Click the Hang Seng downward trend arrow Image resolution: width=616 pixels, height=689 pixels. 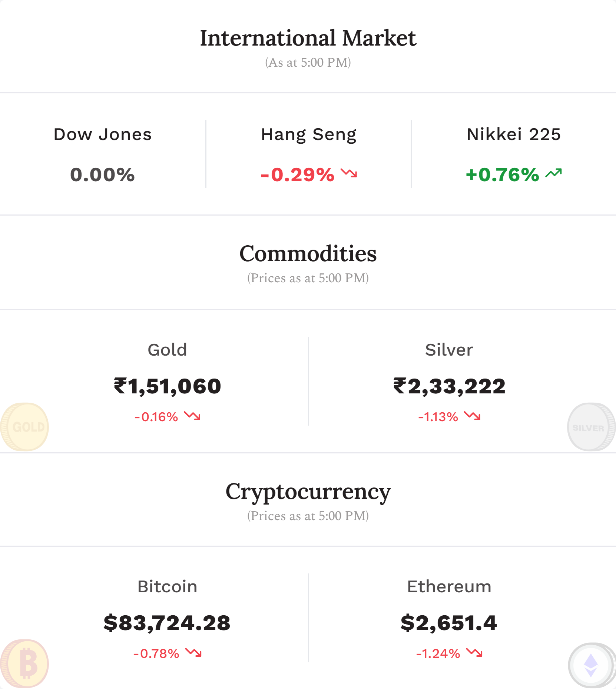349,173
